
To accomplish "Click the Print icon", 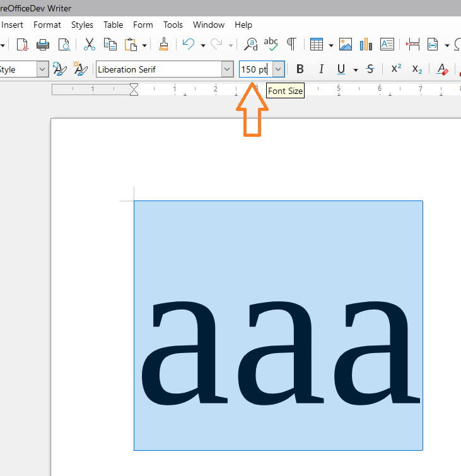I will (x=43, y=44).
